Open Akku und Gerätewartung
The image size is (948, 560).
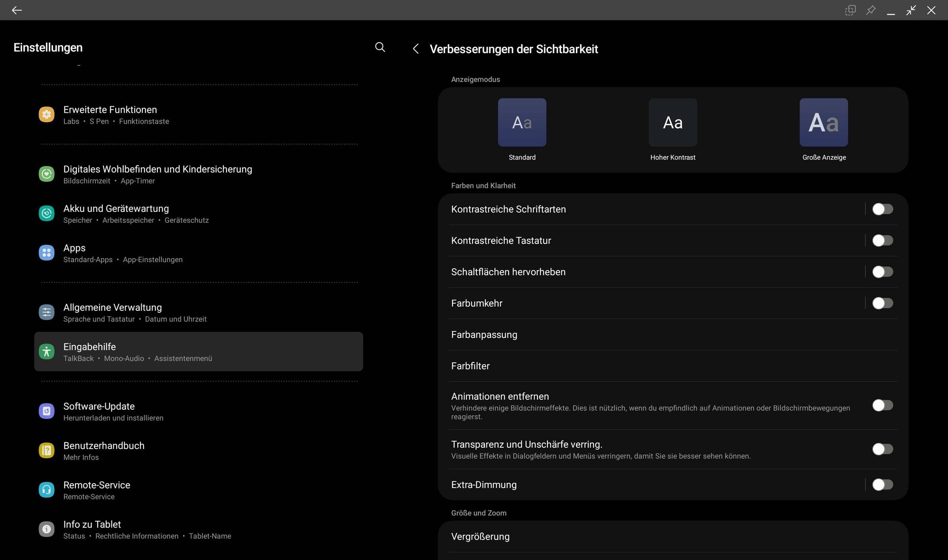(199, 214)
